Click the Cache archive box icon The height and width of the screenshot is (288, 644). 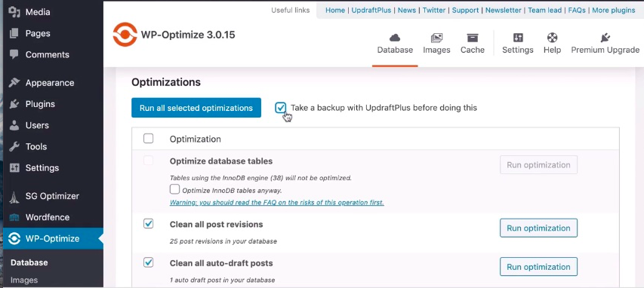point(473,38)
